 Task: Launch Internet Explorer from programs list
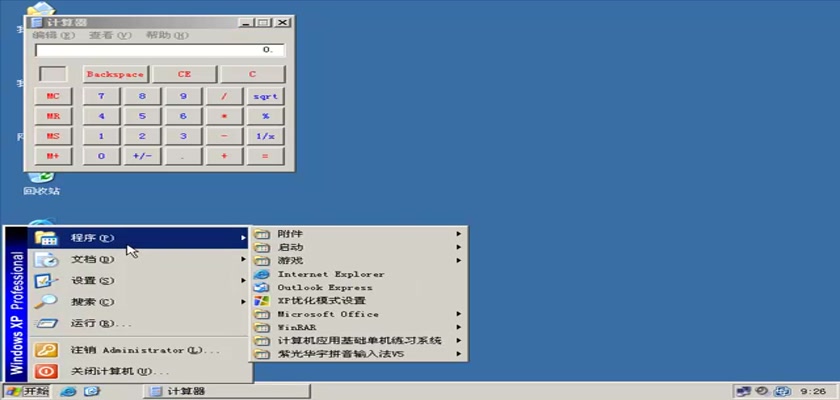click(x=359, y=274)
